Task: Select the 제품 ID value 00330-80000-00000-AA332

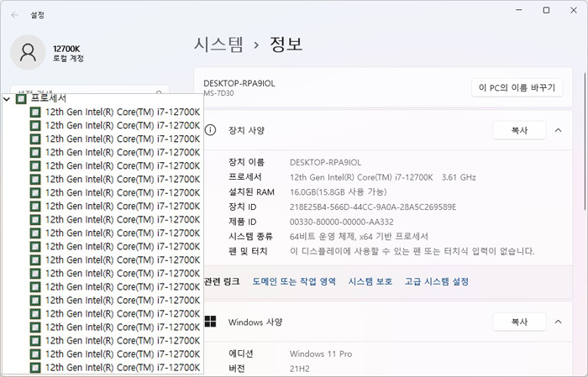Action: pos(342,222)
